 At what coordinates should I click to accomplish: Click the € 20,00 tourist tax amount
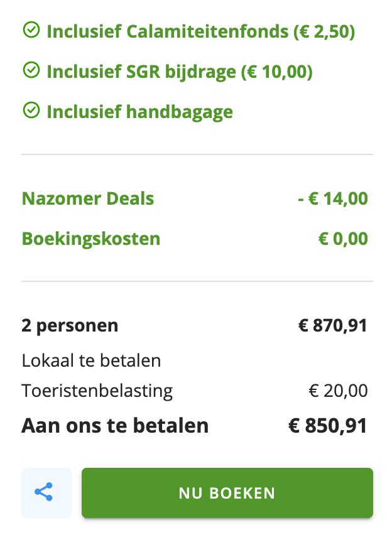coord(337,390)
